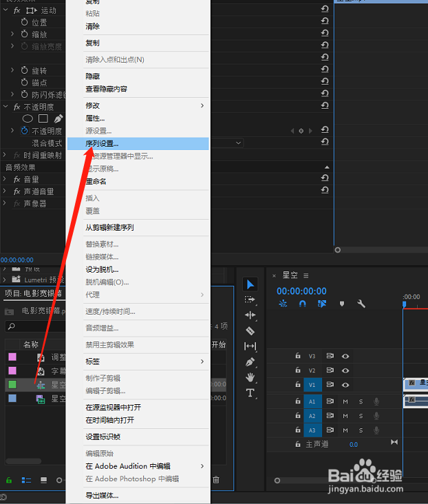Image resolution: width=428 pixels, height=504 pixels.
Task: Toggle V1 track output eye
Action: (x=345, y=385)
